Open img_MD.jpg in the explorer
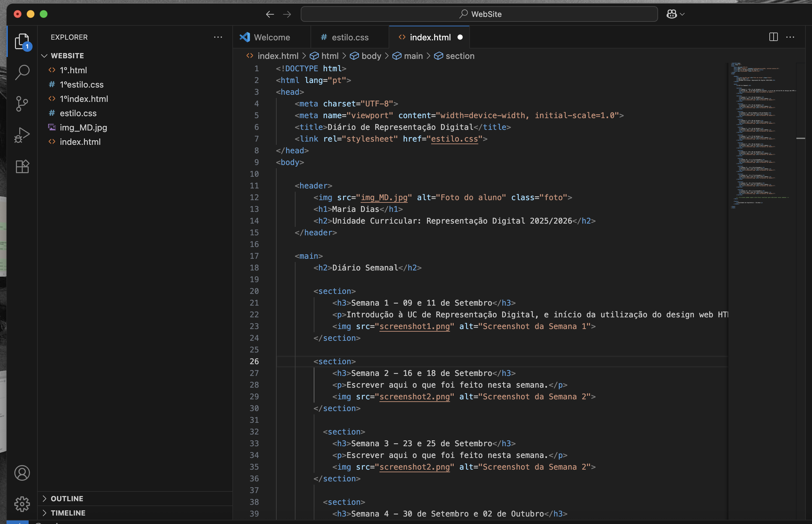The image size is (812, 524). point(135,127)
